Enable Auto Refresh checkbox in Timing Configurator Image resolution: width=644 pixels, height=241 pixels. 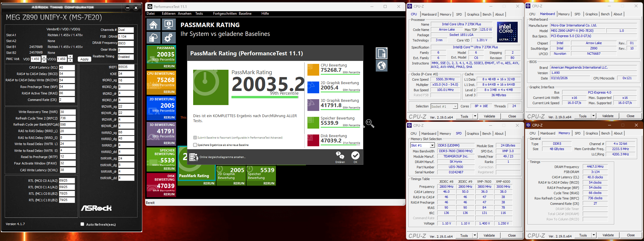(x=82, y=224)
